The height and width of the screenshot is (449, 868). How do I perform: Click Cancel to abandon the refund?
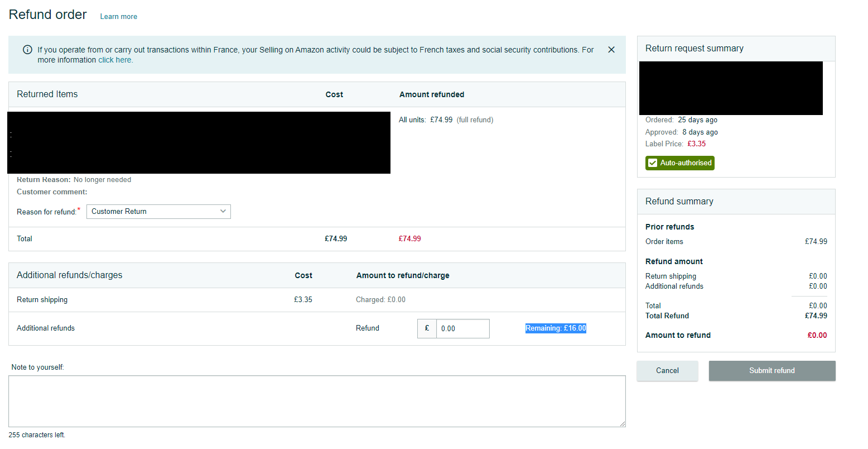pos(667,370)
